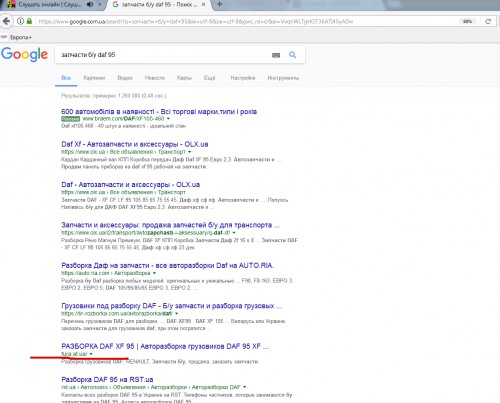Open Настройки search settings menu
Image resolution: width=500 pixels, height=403 pixels.
(243, 78)
